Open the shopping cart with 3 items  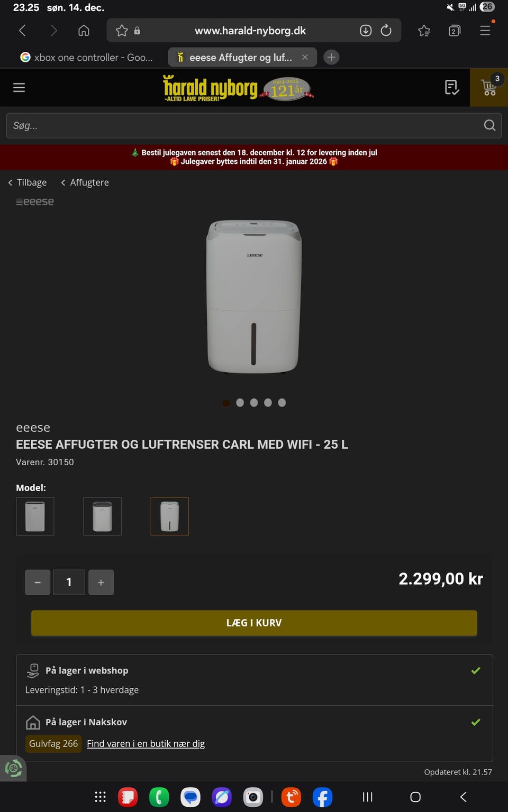point(489,87)
